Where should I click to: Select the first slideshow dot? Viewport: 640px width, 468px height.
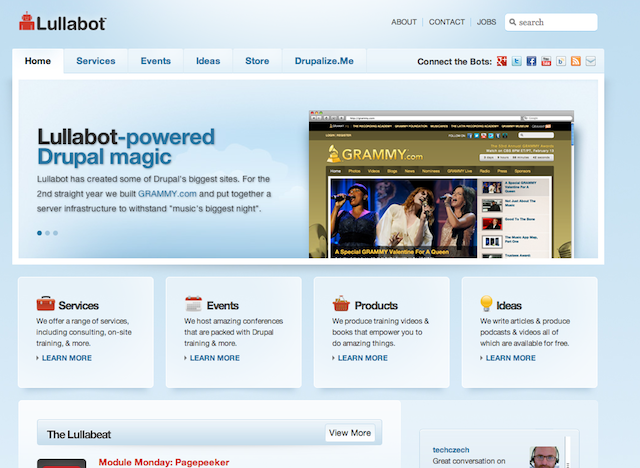coord(40,233)
